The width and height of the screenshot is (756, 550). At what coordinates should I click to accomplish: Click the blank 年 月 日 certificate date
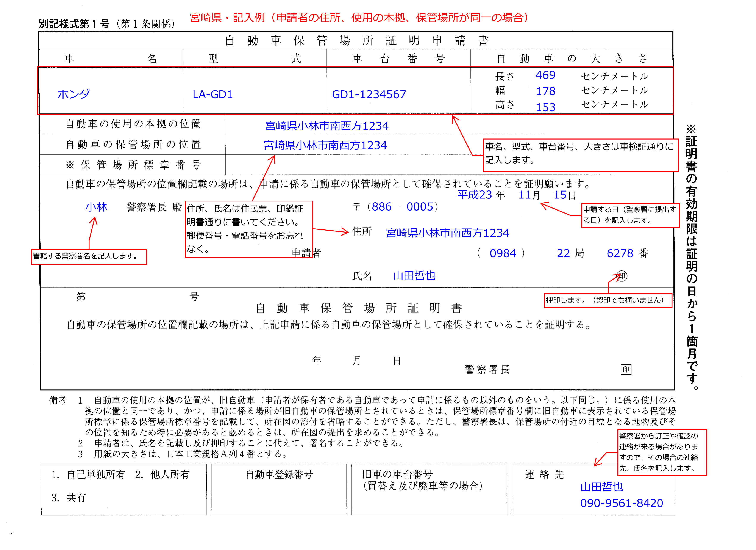(x=356, y=360)
